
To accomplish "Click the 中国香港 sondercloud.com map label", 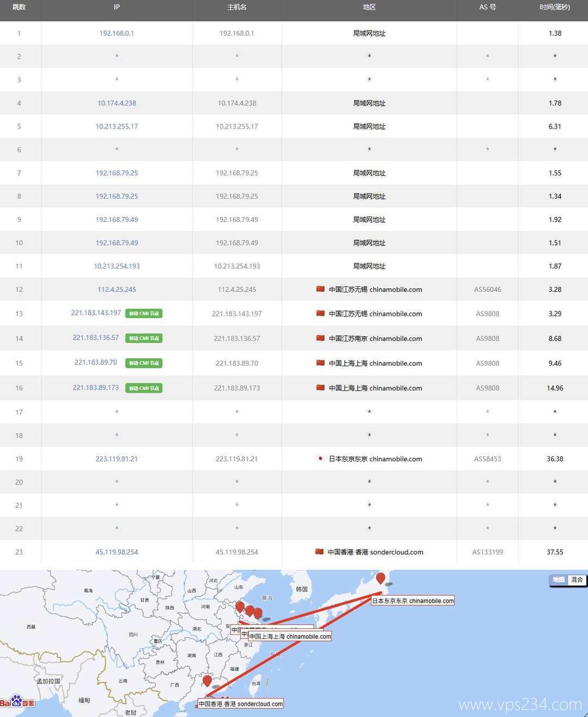I will [x=241, y=704].
